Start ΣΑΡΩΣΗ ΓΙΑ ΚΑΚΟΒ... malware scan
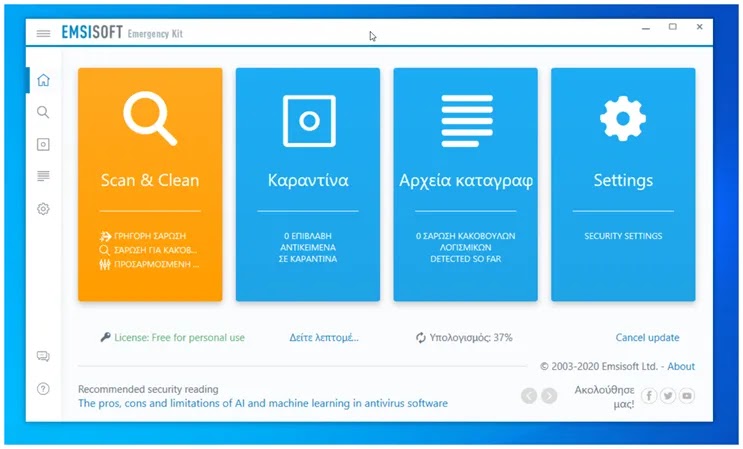743x449 pixels. [x=148, y=250]
